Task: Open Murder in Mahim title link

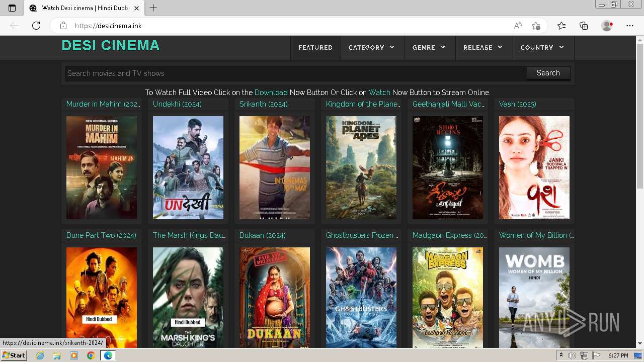Action: (103, 104)
